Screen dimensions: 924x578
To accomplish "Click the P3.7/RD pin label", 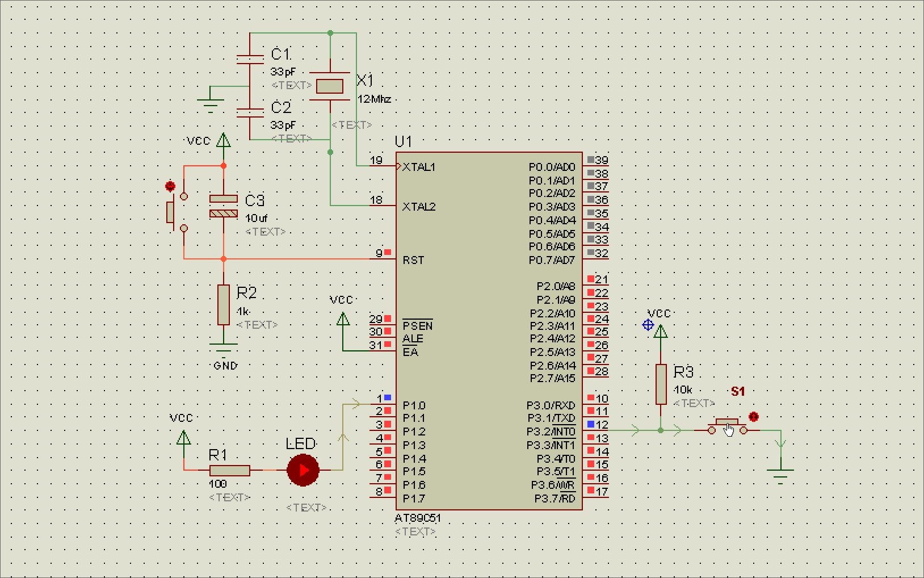I will click(555, 499).
